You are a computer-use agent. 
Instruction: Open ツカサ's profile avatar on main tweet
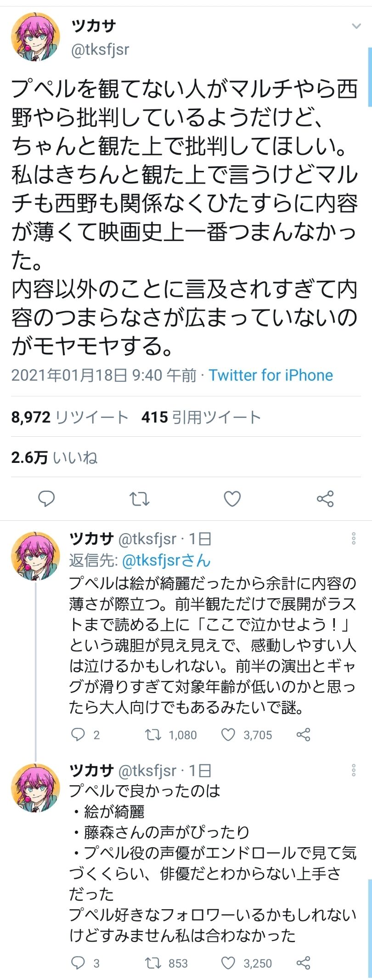click(x=35, y=37)
